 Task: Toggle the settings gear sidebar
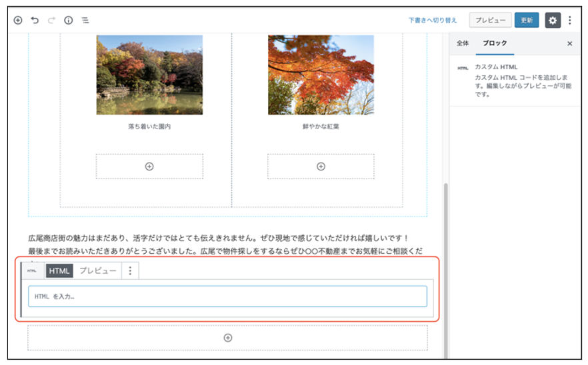553,20
